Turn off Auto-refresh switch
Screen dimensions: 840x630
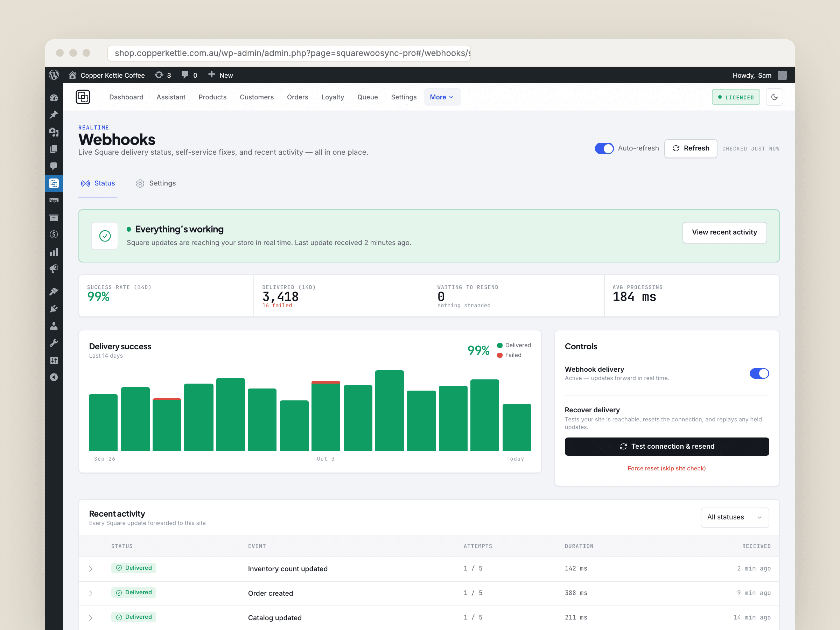pyautogui.click(x=604, y=148)
